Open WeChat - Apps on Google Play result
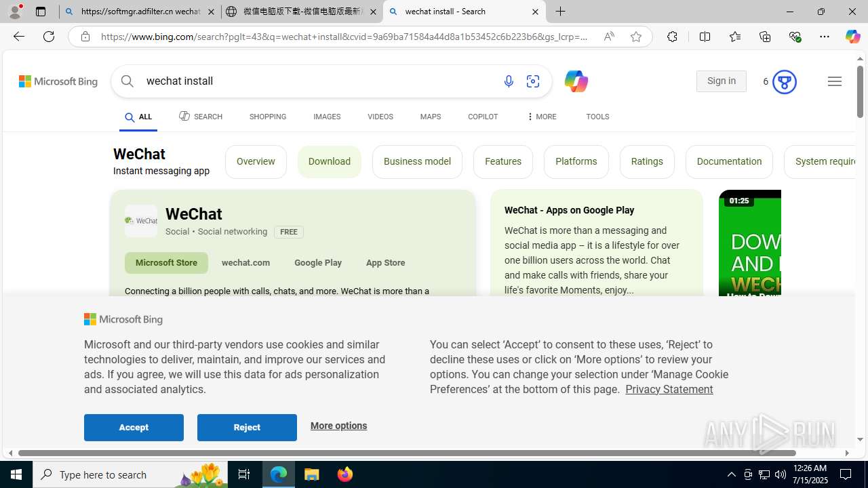The width and height of the screenshot is (868, 488). (570, 210)
